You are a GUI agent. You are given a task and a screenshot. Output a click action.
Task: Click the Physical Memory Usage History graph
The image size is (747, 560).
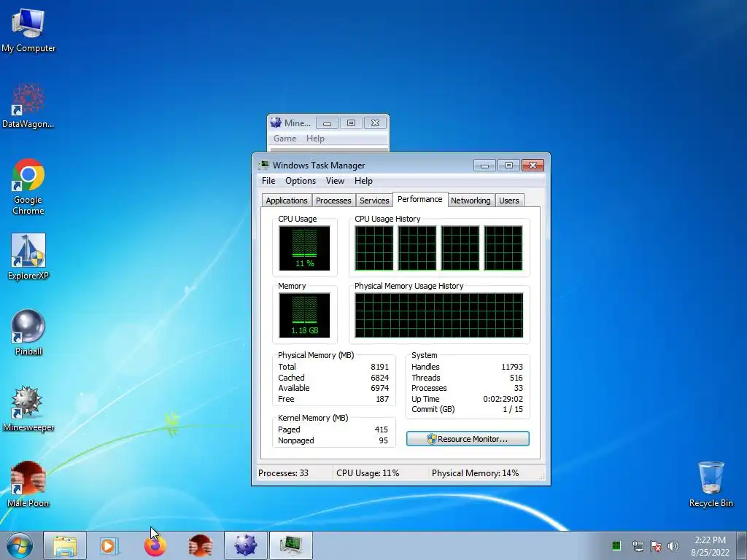[x=438, y=315]
